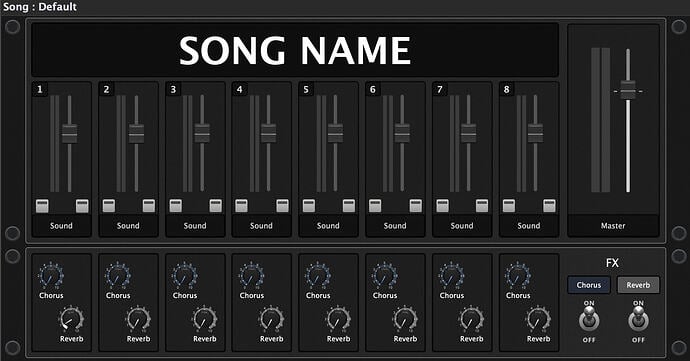690x361 pixels.
Task: Click the Reverb knob in channel 6
Action: 405,319
